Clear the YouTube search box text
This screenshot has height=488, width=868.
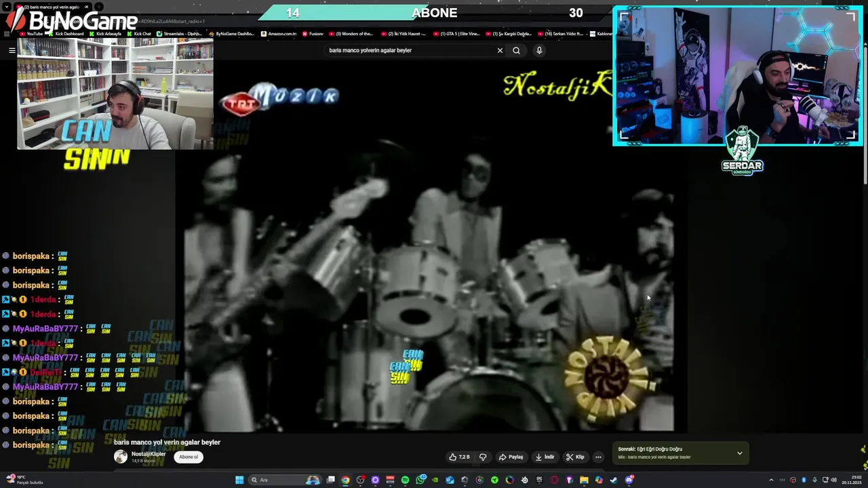[500, 50]
